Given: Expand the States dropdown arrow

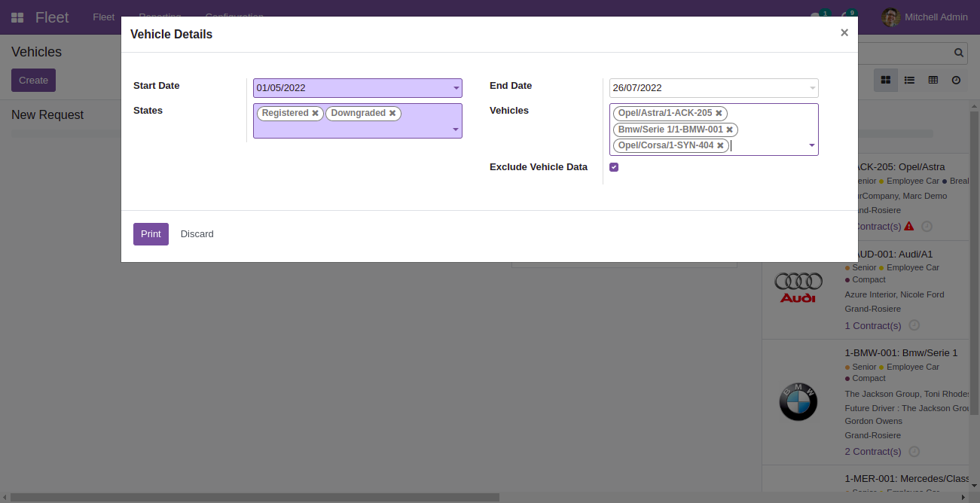Looking at the screenshot, I should coord(455,130).
